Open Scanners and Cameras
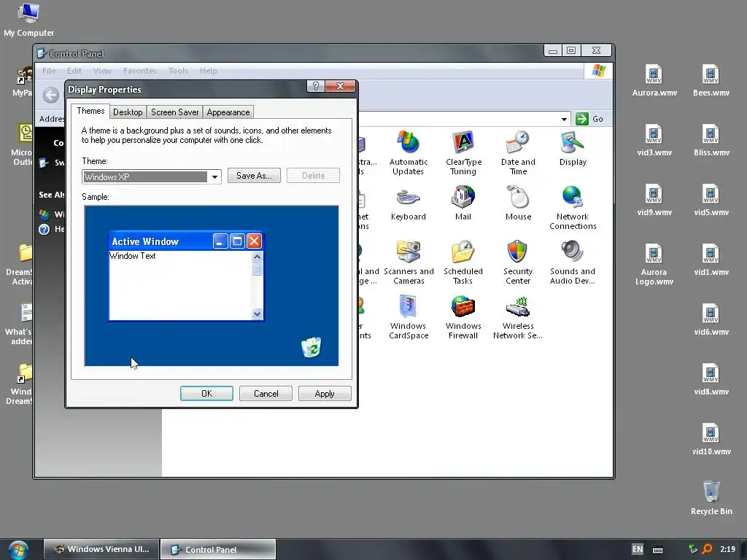 coord(409,262)
